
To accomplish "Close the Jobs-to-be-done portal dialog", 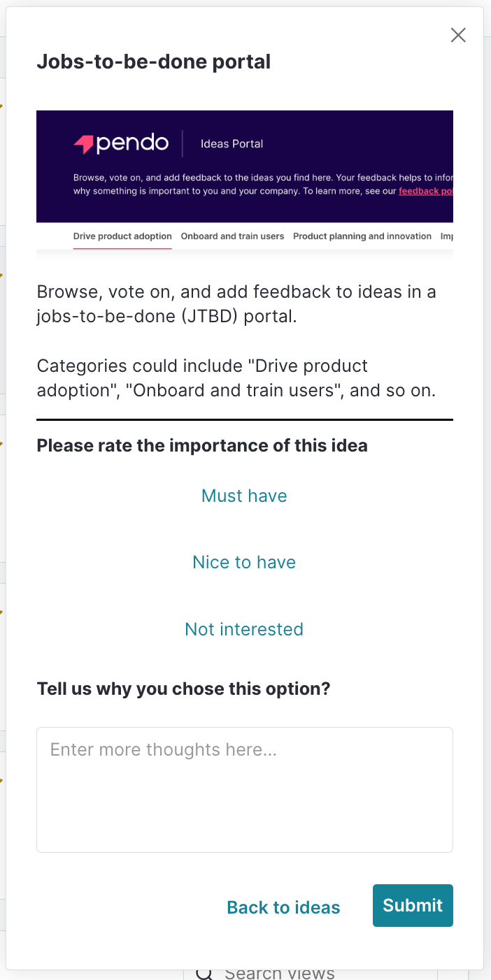I will point(458,35).
